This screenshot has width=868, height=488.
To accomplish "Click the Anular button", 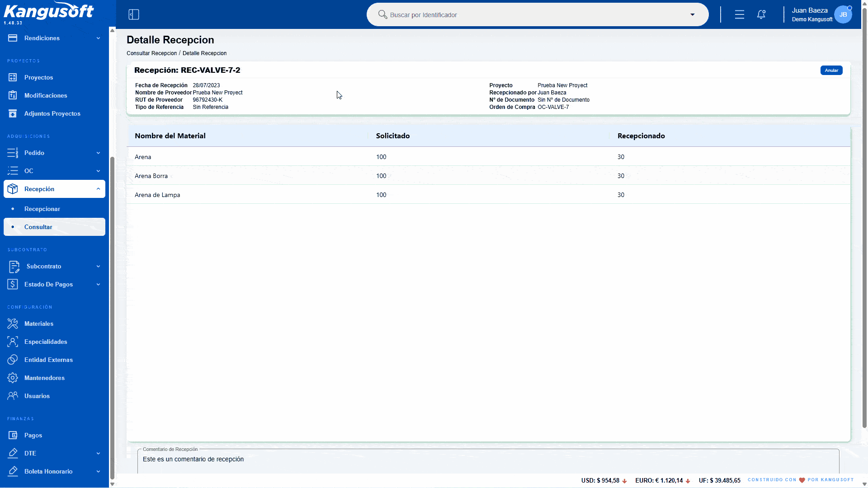I will point(831,70).
